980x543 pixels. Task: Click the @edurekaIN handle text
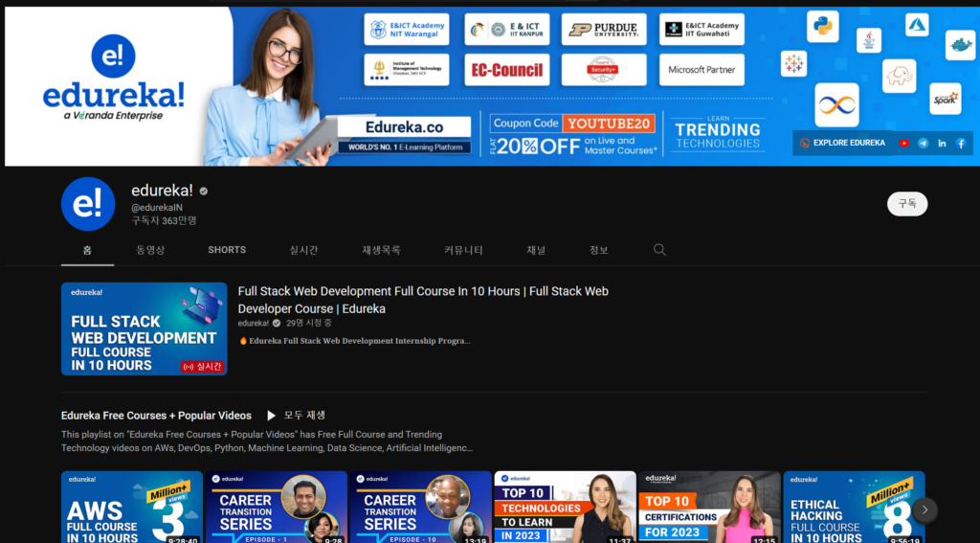click(157, 207)
